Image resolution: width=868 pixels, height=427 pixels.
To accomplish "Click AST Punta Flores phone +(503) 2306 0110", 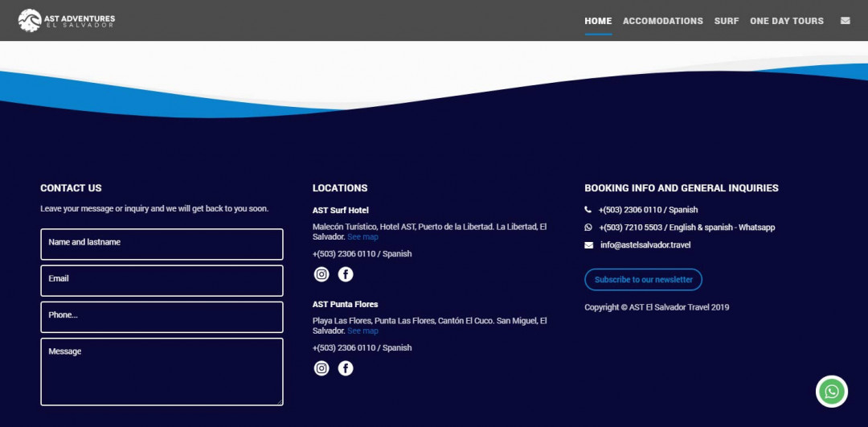I will (x=362, y=348).
